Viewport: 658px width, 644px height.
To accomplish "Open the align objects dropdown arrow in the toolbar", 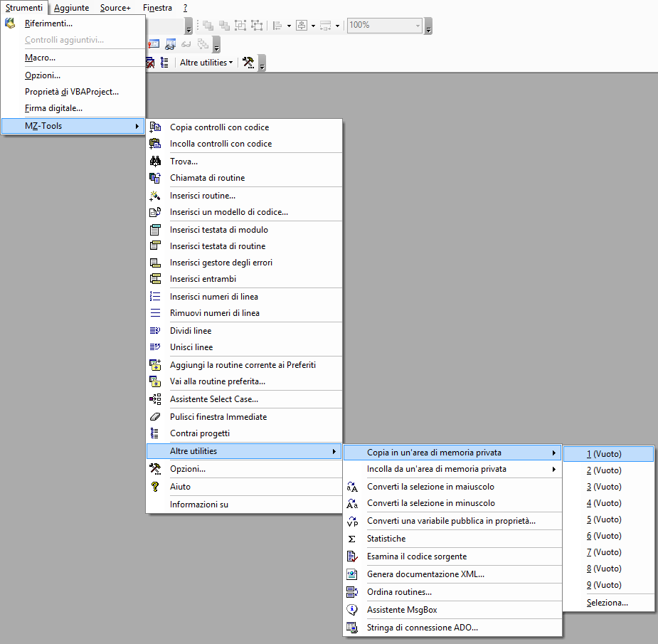I will 289,26.
